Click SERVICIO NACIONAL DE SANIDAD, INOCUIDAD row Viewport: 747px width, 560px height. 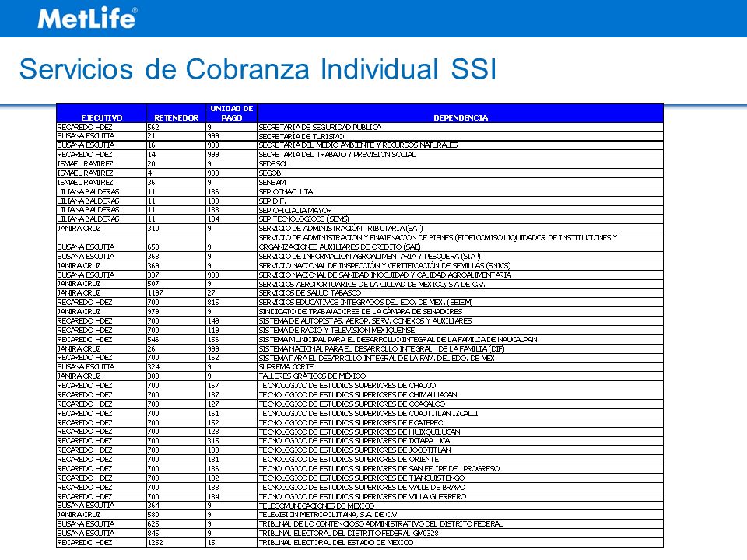pyautogui.click(x=359, y=275)
